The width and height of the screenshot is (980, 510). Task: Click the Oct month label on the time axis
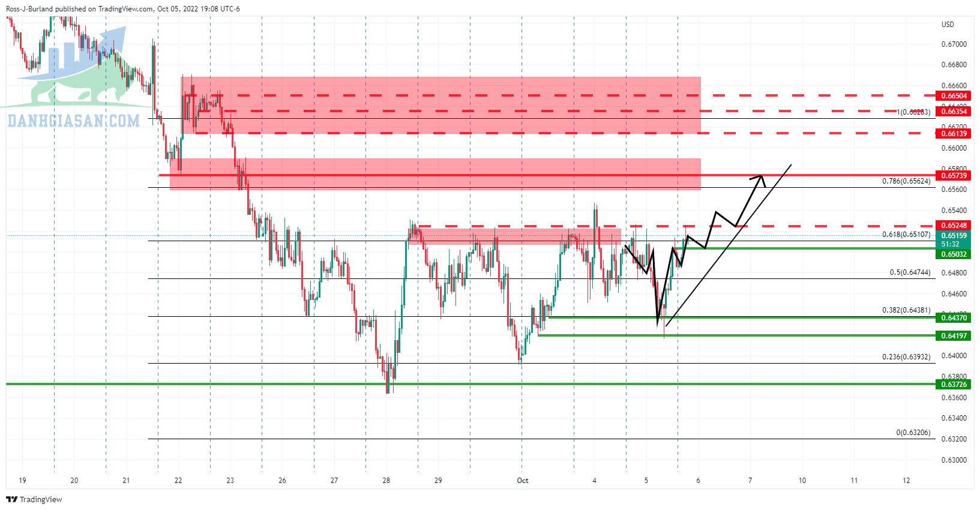[x=523, y=481]
